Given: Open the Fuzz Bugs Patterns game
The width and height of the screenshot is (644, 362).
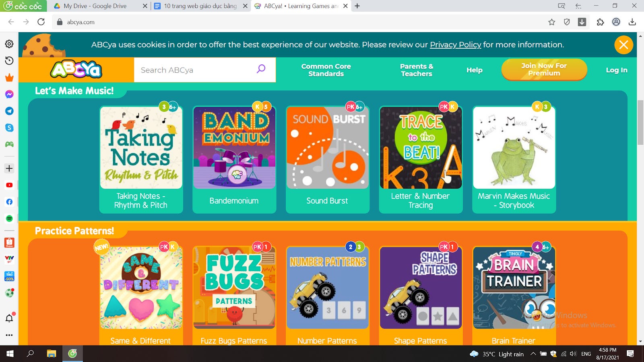Looking at the screenshot, I should [x=234, y=296].
